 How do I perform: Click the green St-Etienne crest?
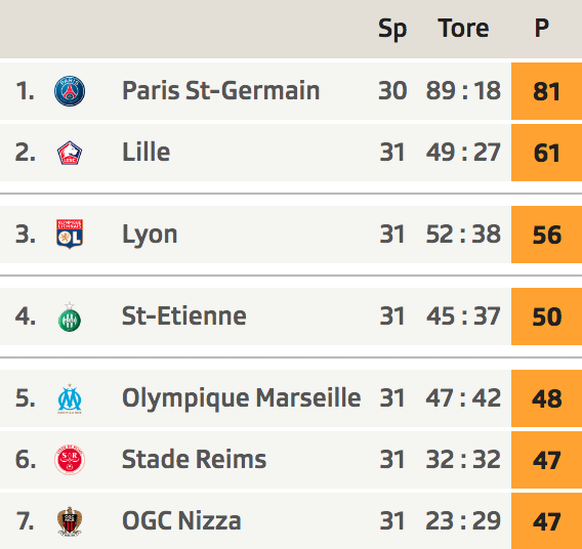[x=69, y=317]
